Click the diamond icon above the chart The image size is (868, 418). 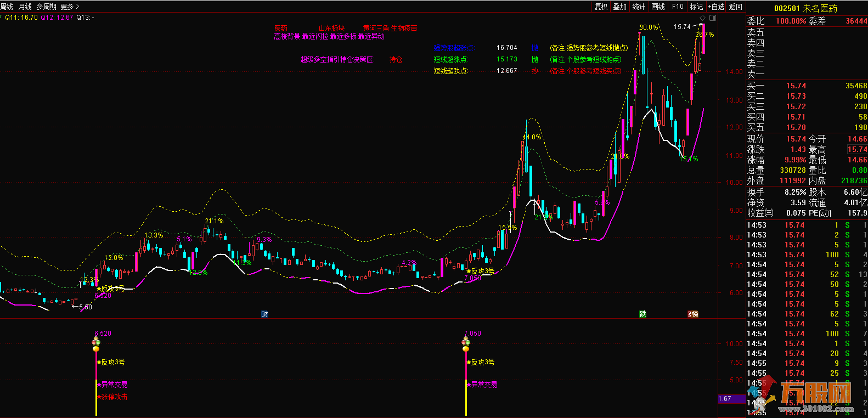coord(703,18)
